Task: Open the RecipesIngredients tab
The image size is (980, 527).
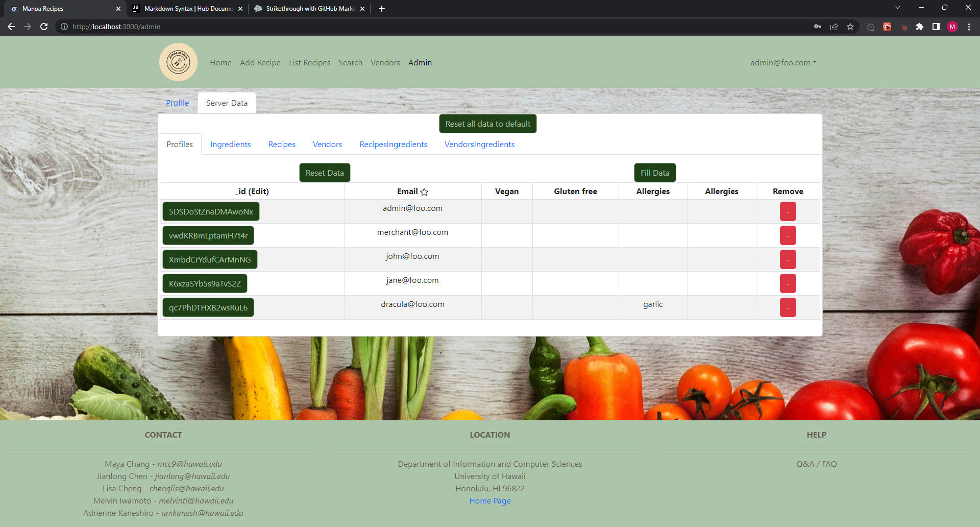Action: coord(393,145)
